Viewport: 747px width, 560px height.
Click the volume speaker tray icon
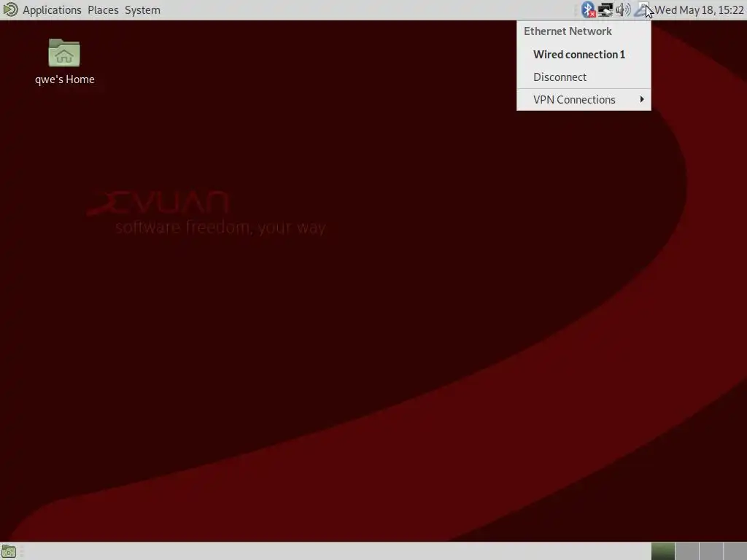(623, 9)
